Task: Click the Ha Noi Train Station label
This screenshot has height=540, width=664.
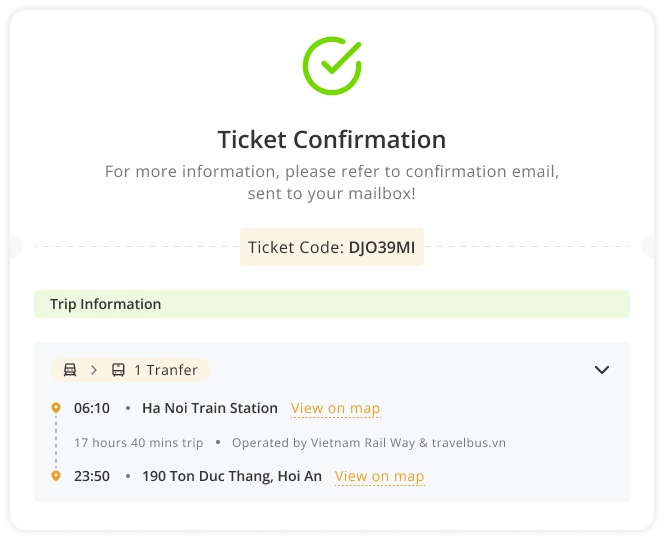Action: pos(210,408)
